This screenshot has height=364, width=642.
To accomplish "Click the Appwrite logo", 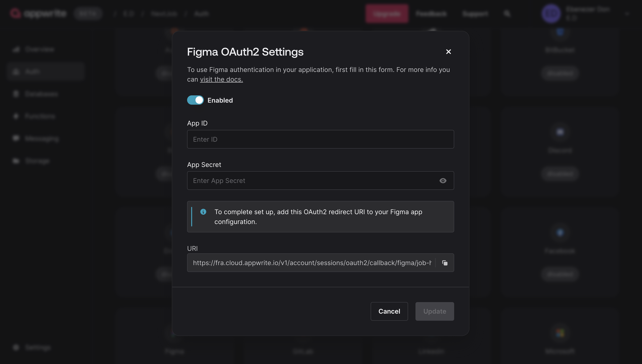I will pyautogui.click(x=38, y=14).
